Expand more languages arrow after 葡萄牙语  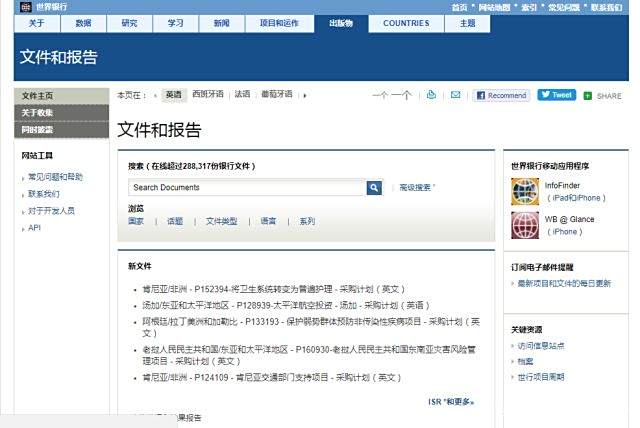coord(304,96)
